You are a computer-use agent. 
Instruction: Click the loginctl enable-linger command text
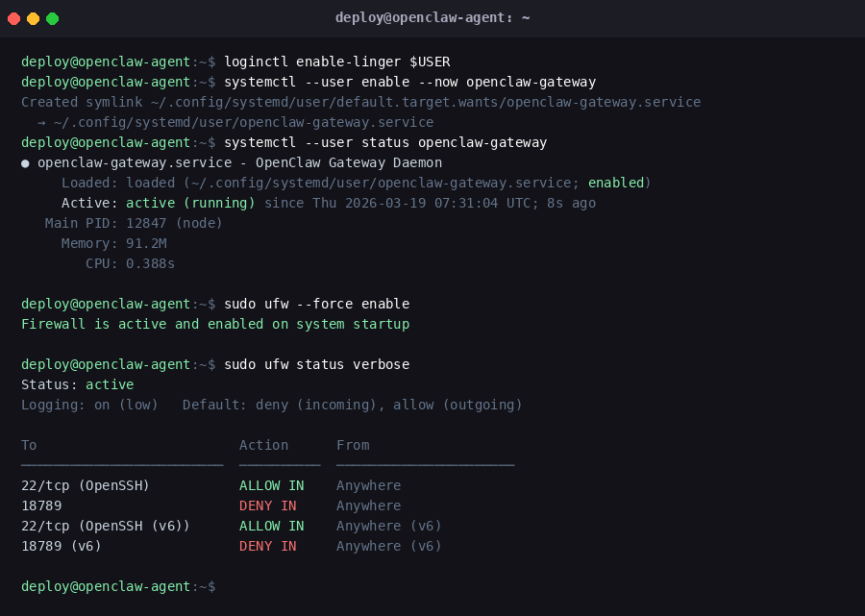pos(336,62)
